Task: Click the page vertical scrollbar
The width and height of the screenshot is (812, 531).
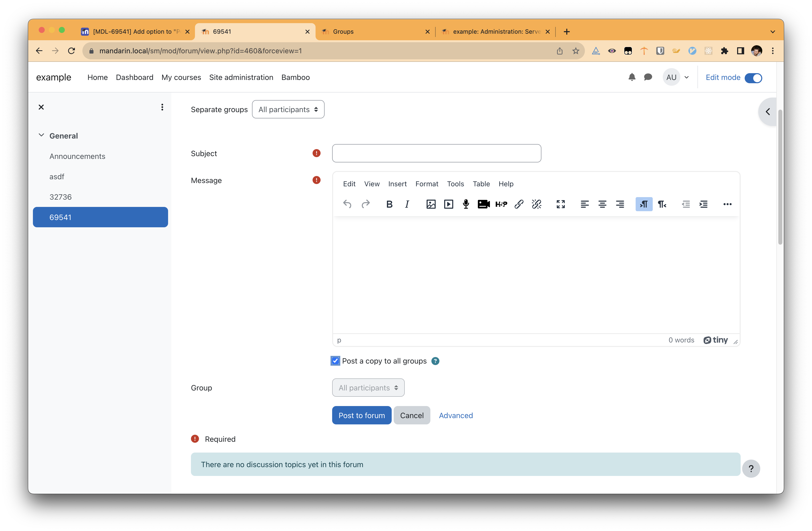Action: [x=780, y=177]
